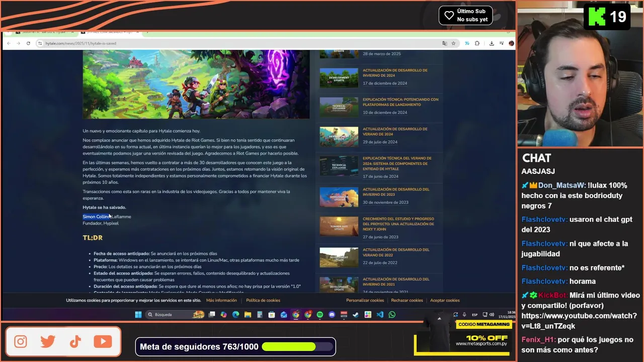The height and width of the screenshot is (362, 644).
Task: Open browser downloads icon
Action: pos(492,43)
